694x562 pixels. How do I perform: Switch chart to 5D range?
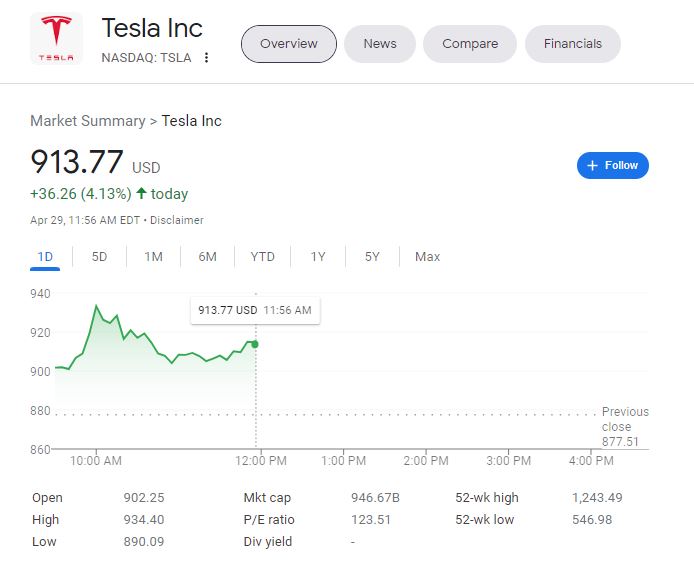[99, 257]
